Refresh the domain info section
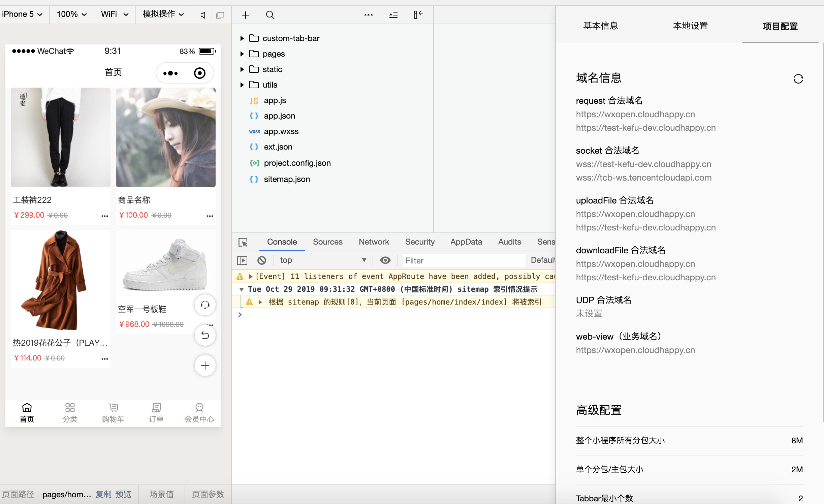Screen dimensions: 824x504 pos(798,79)
